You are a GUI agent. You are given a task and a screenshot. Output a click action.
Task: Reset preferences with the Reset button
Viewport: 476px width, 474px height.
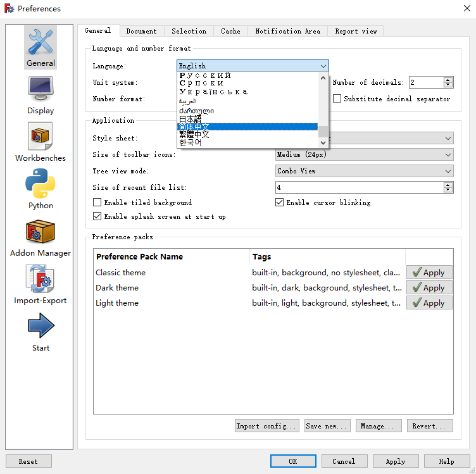click(28, 461)
